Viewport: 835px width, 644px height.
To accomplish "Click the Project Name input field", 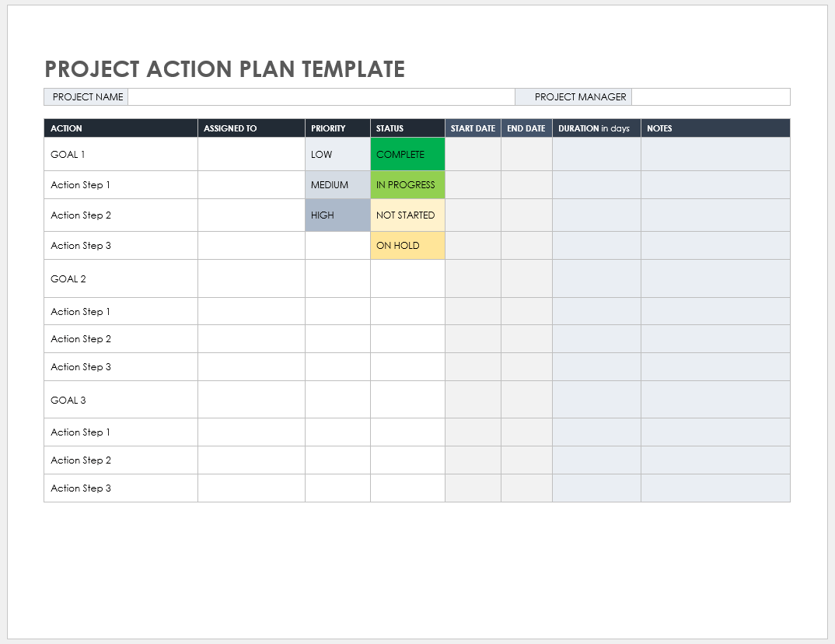I will pyautogui.click(x=320, y=97).
